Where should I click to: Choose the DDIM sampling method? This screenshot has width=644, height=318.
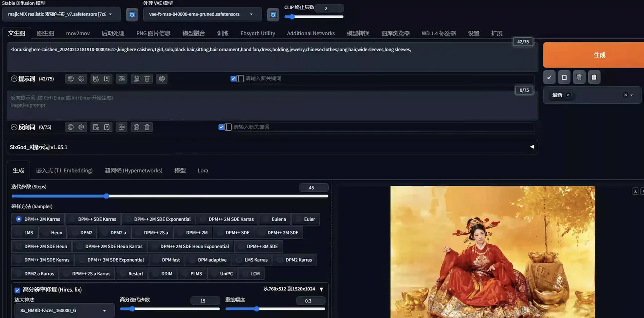(x=162, y=274)
